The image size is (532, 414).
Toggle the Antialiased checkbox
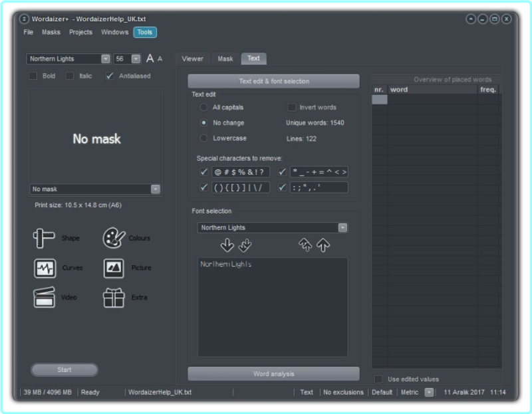110,76
